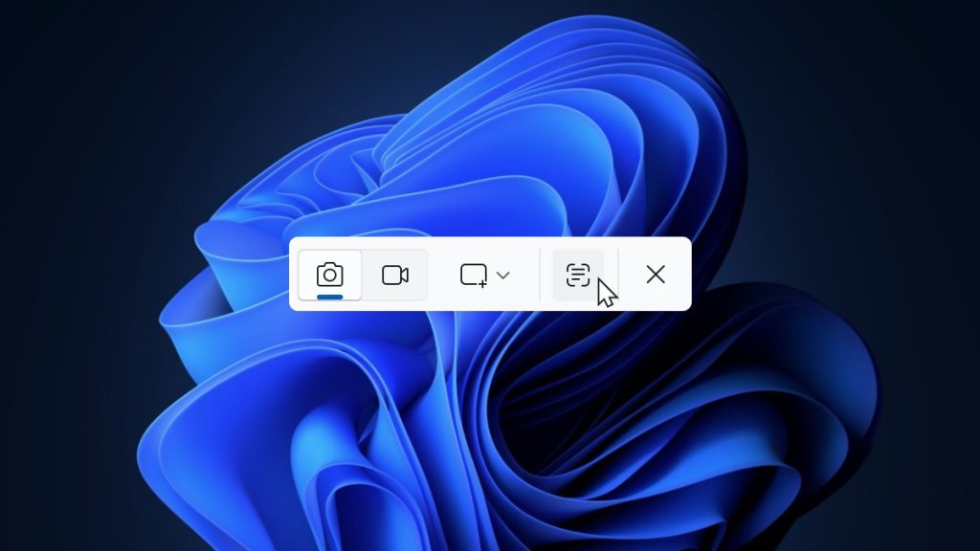Click the blue active-mode indicator under the camera

point(329,298)
